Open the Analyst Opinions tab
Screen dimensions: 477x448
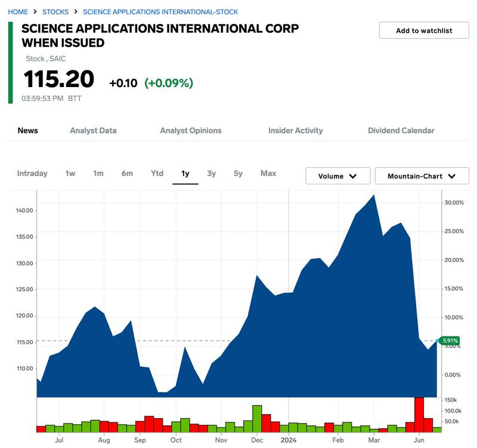pos(191,131)
